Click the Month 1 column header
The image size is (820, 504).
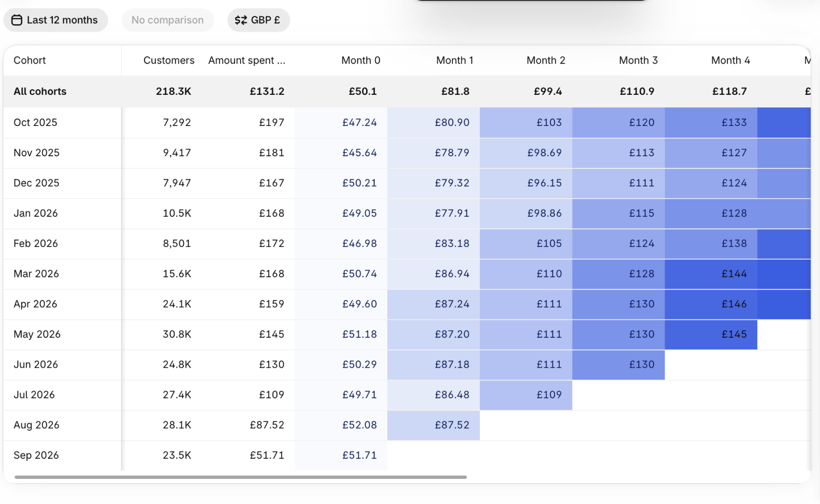455,60
